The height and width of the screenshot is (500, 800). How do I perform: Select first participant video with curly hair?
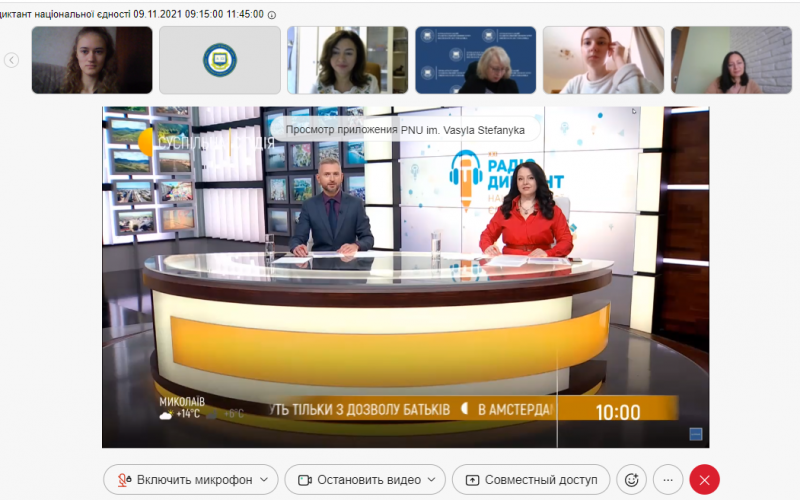92,60
